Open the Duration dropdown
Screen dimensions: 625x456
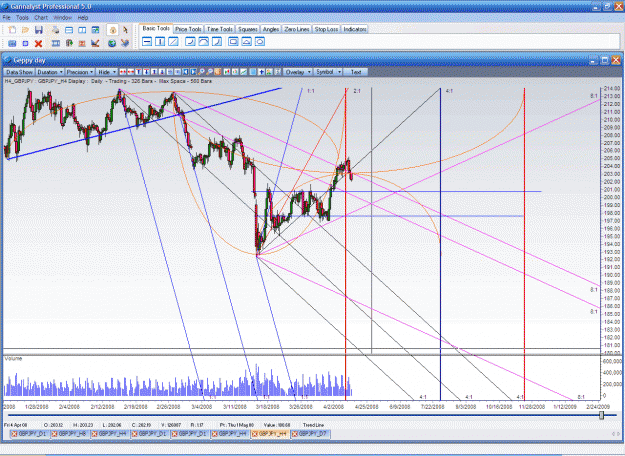pyautogui.click(x=50, y=72)
